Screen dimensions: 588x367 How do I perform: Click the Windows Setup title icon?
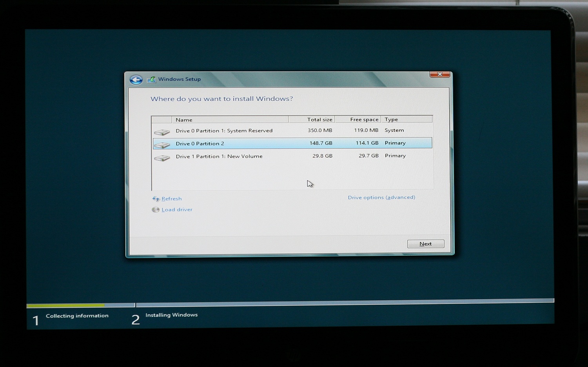pos(151,80)
